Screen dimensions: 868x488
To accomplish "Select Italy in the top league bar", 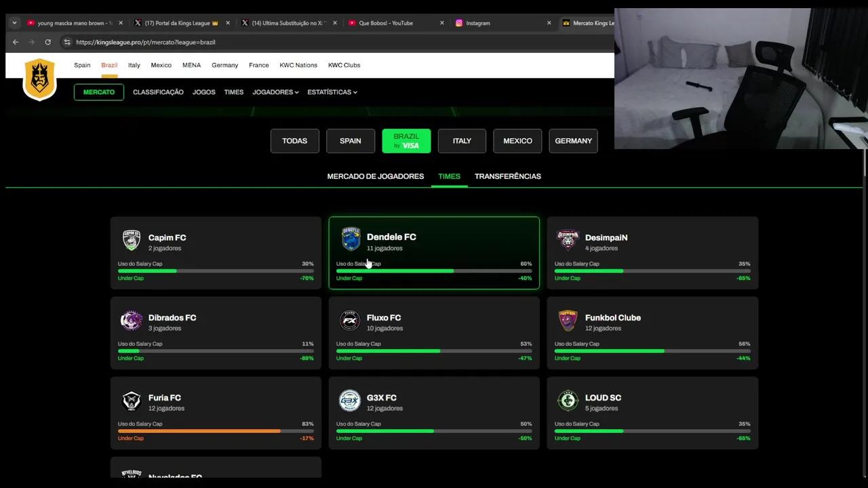I will point(134,65).
